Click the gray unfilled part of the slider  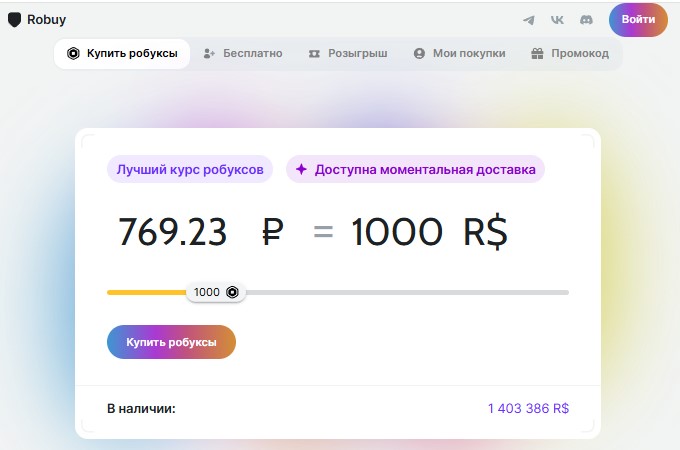407,293
